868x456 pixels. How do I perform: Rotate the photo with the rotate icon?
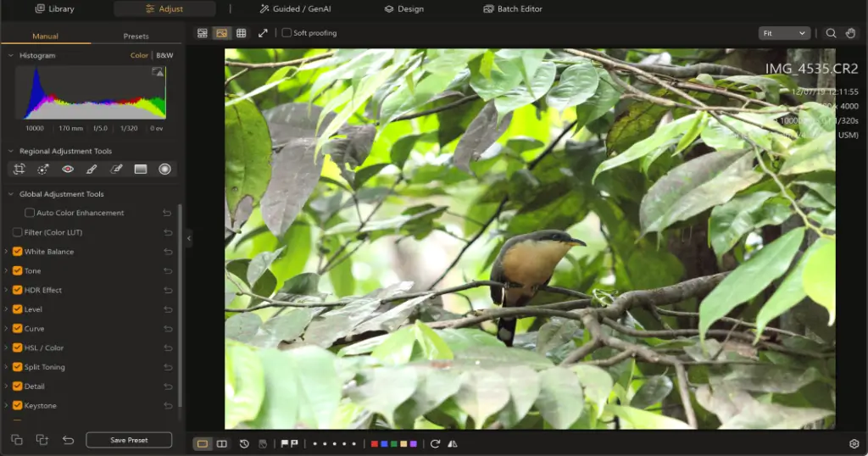435,444
